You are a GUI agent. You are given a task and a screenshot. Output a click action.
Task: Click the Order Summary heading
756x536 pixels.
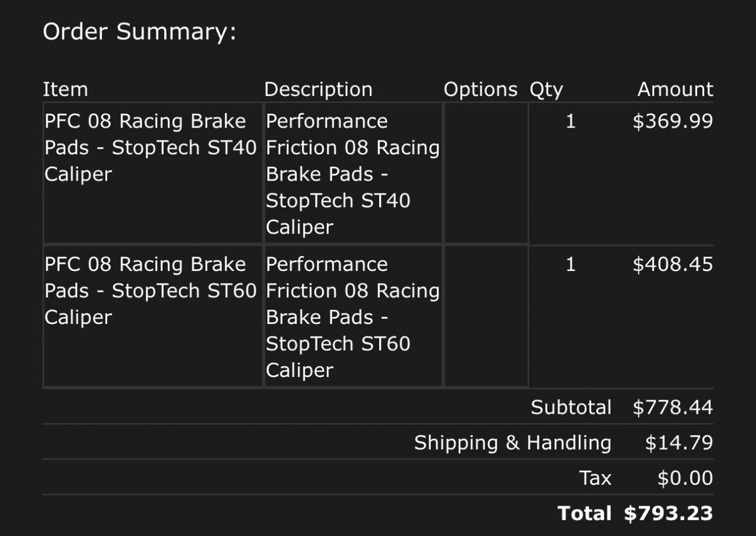click(x=139, y=32)
